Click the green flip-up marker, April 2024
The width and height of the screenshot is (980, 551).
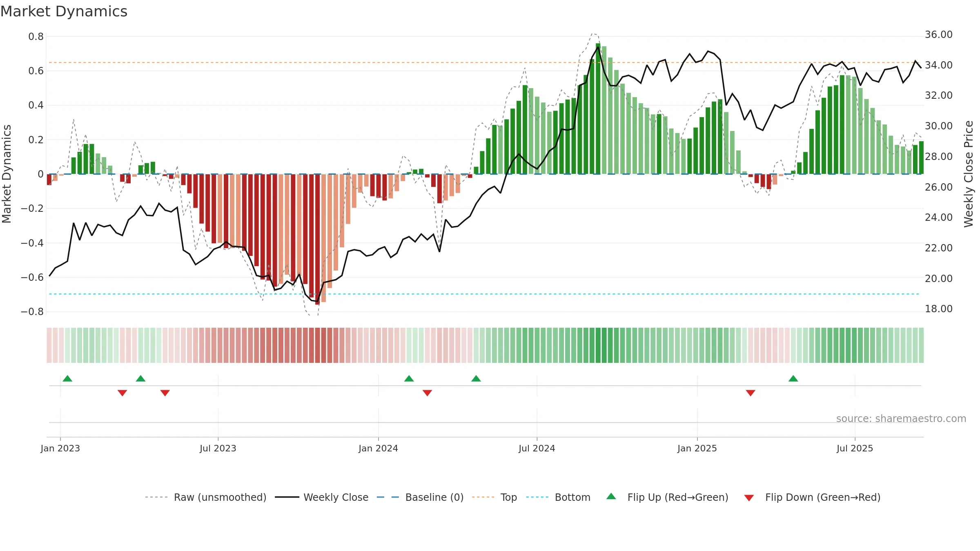pos(476,378)
